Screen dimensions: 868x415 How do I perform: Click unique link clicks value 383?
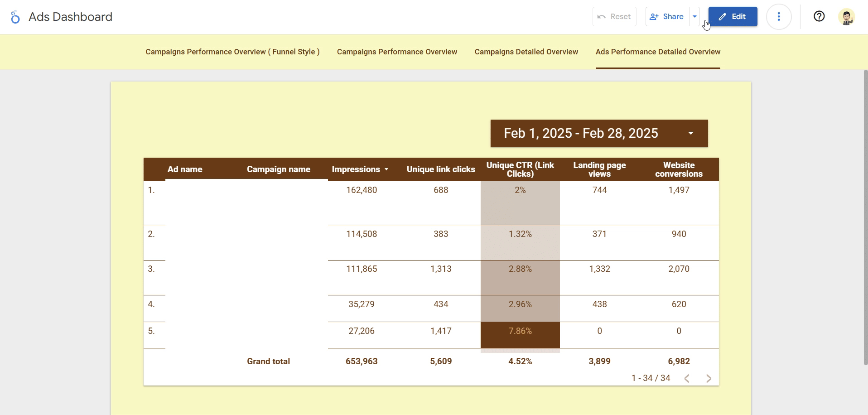click(x=441, y=234)
